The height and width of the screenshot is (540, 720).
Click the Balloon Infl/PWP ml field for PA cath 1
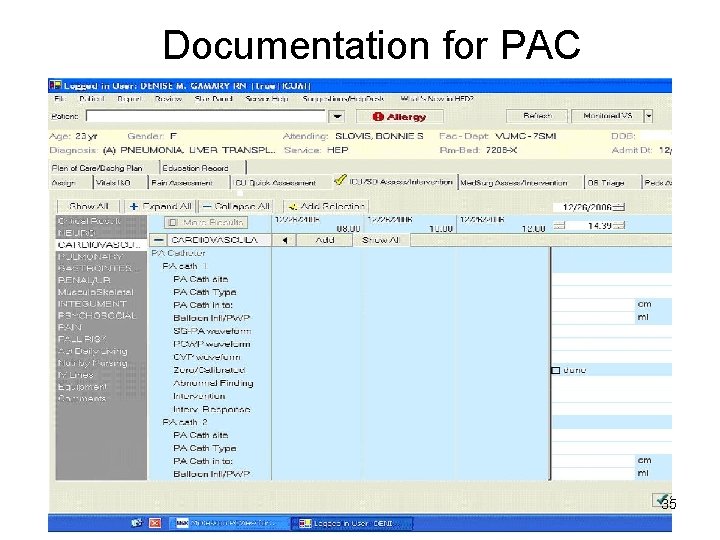pyautogui.click(x=593, y=318)
